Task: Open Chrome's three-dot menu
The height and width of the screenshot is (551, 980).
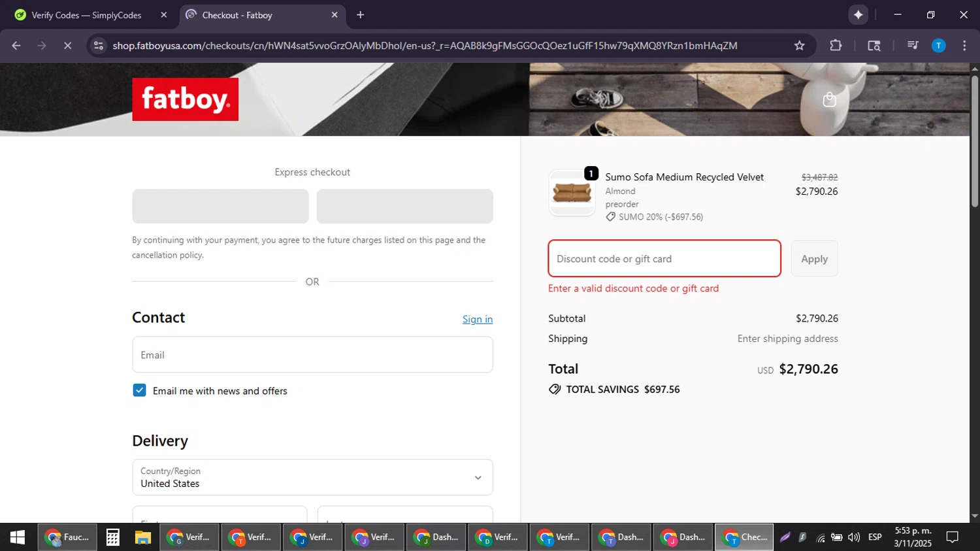Action: (964, 46)
